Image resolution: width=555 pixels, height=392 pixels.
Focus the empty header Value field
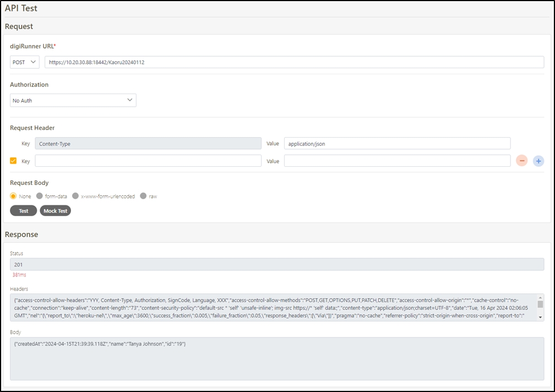(397, 161)
